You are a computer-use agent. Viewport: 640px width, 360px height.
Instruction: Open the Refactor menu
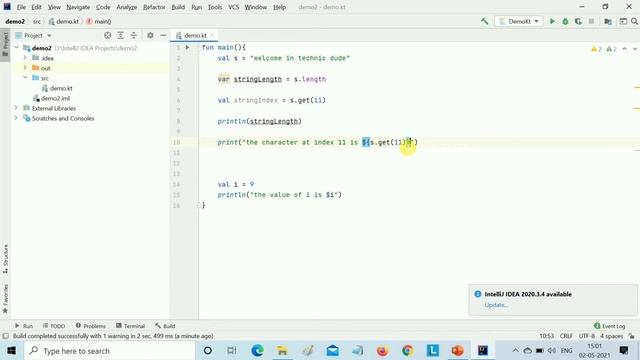tap(154, 7)
